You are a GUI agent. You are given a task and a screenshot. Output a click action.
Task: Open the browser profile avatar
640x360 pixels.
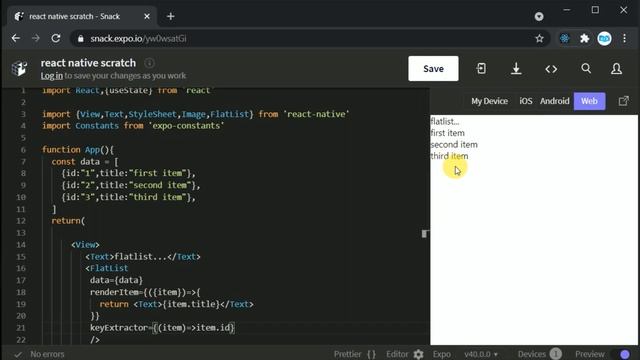click(x=604, y=38)
